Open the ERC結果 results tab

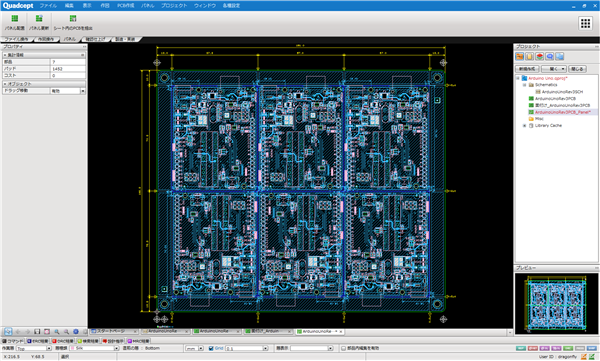tap(38, 341)
